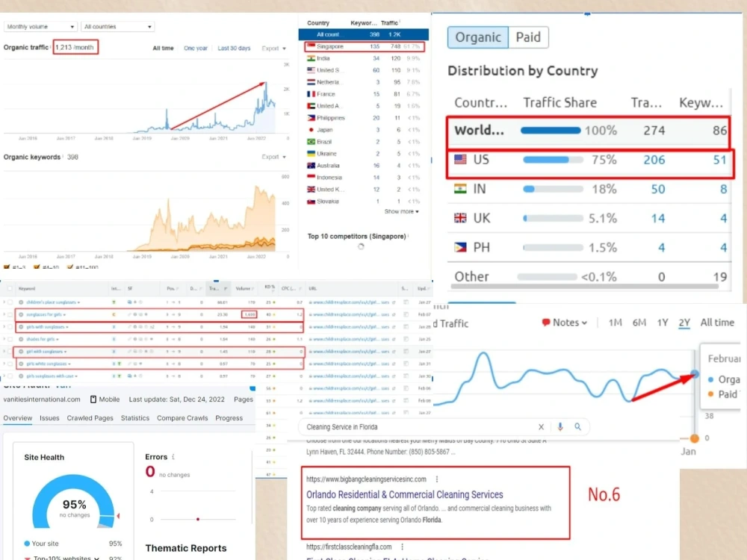Expand the Show more countries list
This screenshot has width=747, height=560.
click(402, 211)
